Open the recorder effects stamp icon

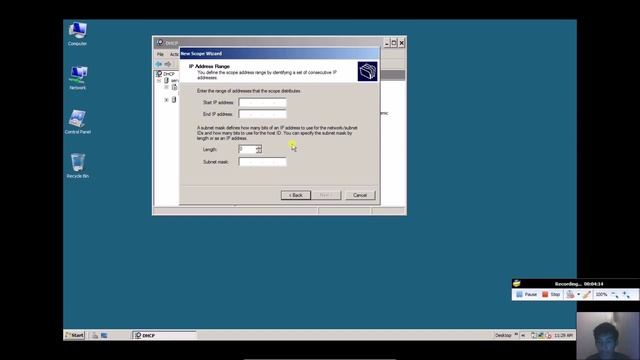click(570, 294)
